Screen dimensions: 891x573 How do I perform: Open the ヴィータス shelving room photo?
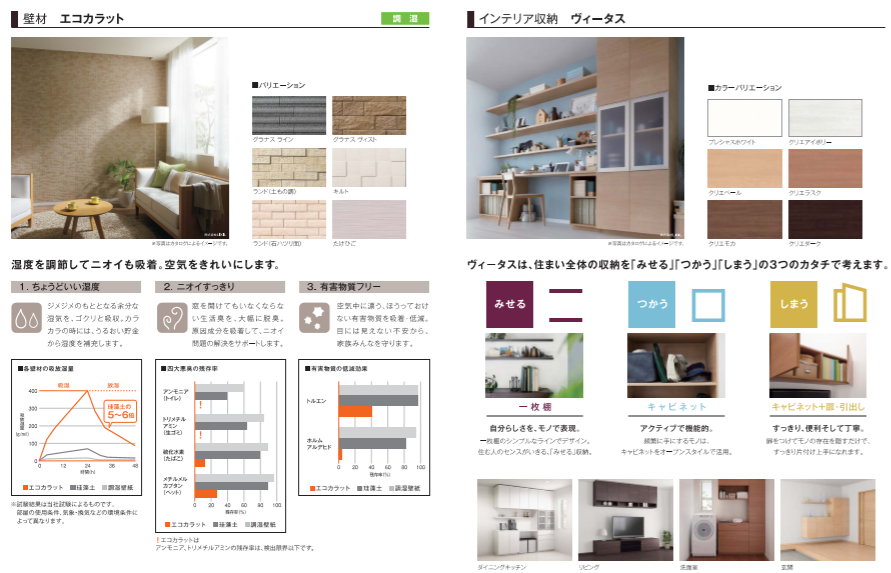tap(575, 138)
